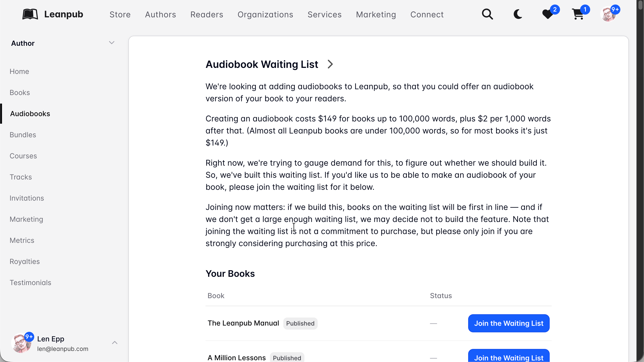Go to Metrics in the sidebar
Screen dimensions: 644x362
(22, 240)
